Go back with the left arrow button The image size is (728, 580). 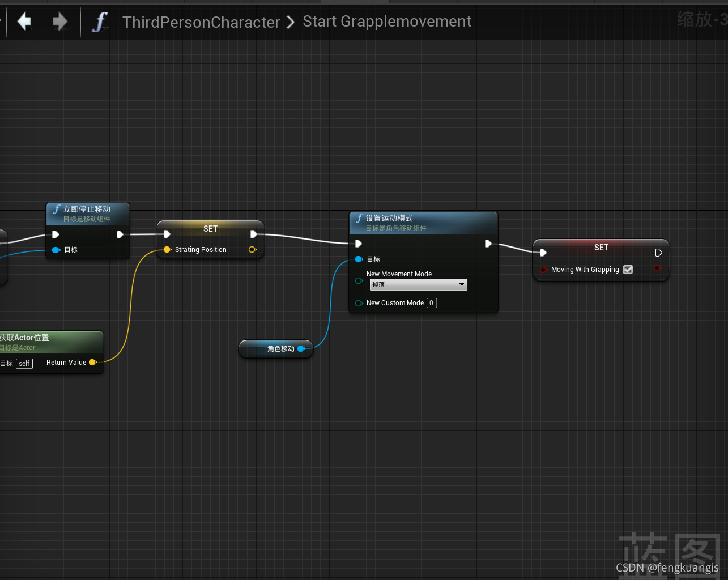point(24,22)
